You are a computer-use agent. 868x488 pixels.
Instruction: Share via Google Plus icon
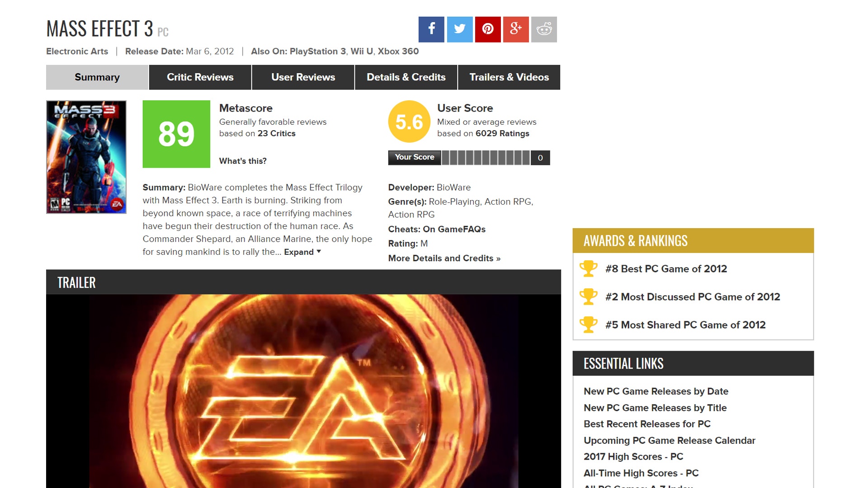pos(516,29)
